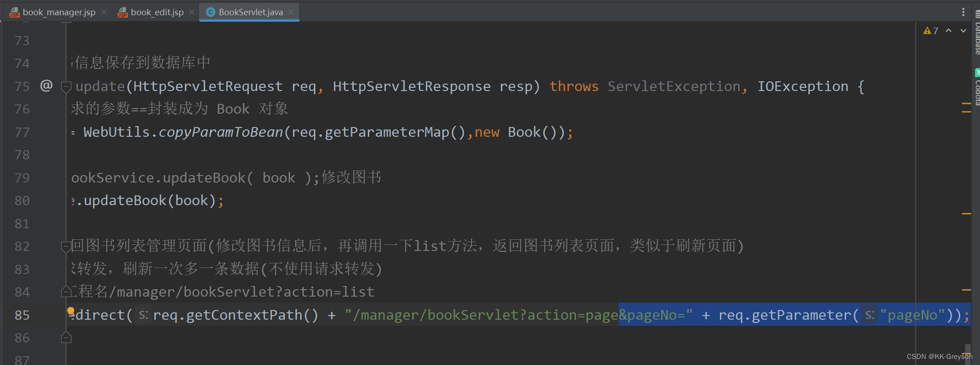Click the throws keyword on line 75

pyautogui.click(x=574, y=86)
